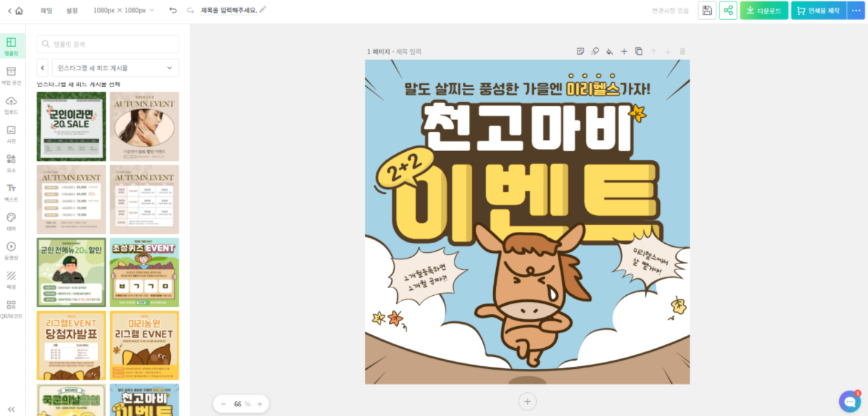Select the 군인이라면 20% SALE template
Viewport: 868px width, 416px height.
pyautogui.click(x=72, y=126)
